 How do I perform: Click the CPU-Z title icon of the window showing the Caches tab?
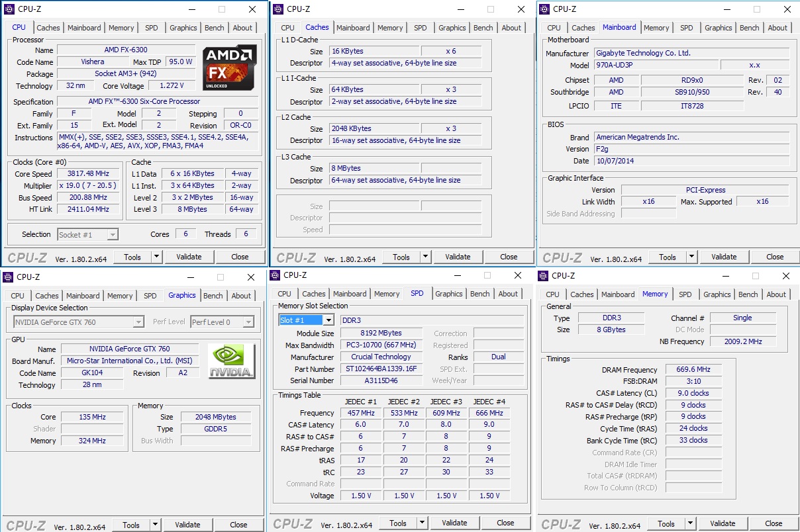click(x=277, y=9)
